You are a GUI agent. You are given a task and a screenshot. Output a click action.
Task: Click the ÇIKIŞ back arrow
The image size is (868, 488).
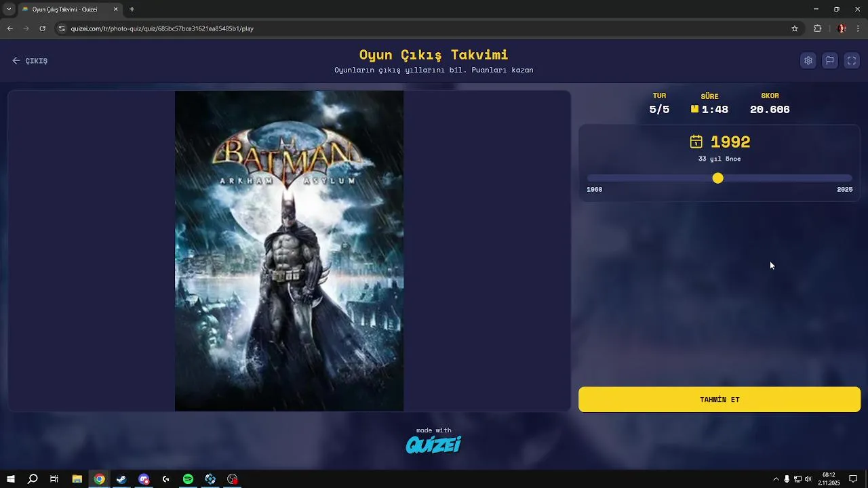(16, 61)
